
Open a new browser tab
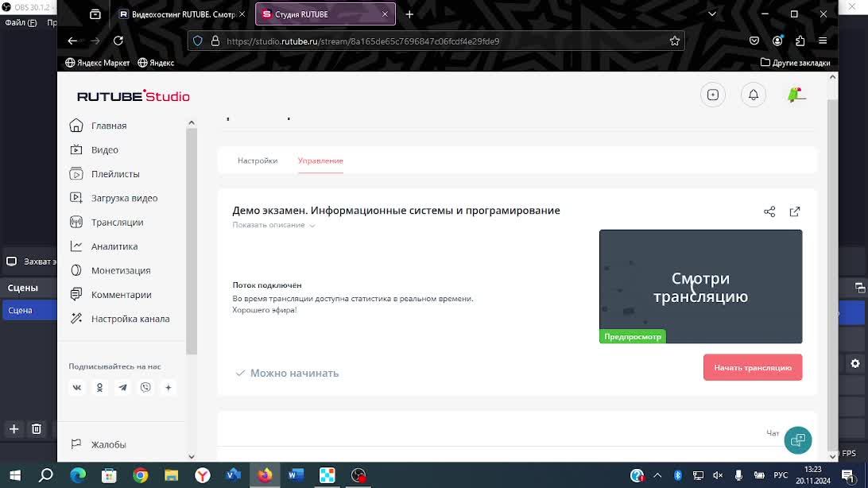409,14
